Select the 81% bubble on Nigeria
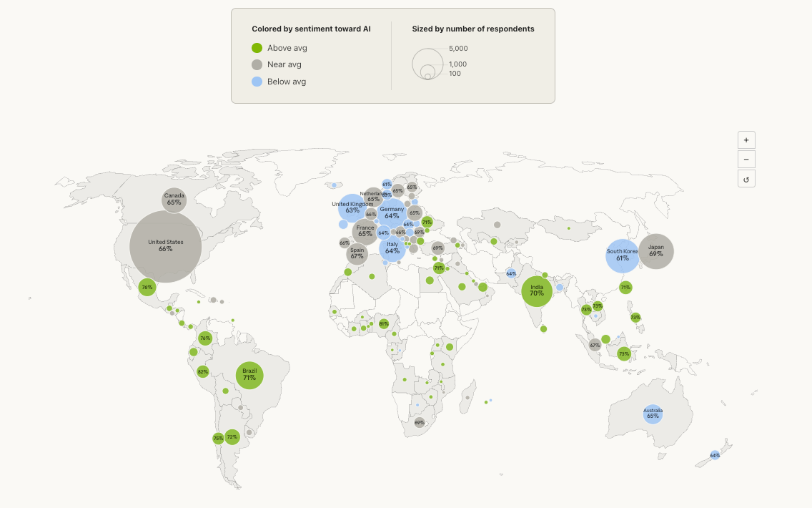 pos(383,324)
